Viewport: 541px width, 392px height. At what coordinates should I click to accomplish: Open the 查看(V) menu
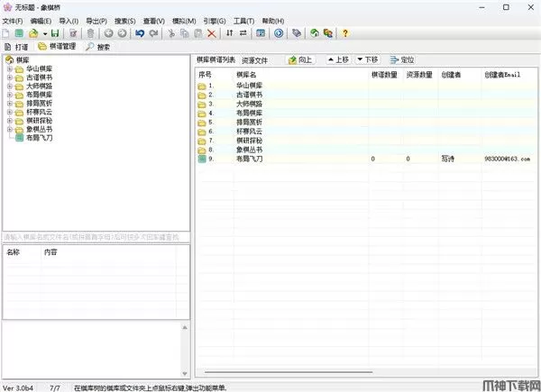(154, 21)
